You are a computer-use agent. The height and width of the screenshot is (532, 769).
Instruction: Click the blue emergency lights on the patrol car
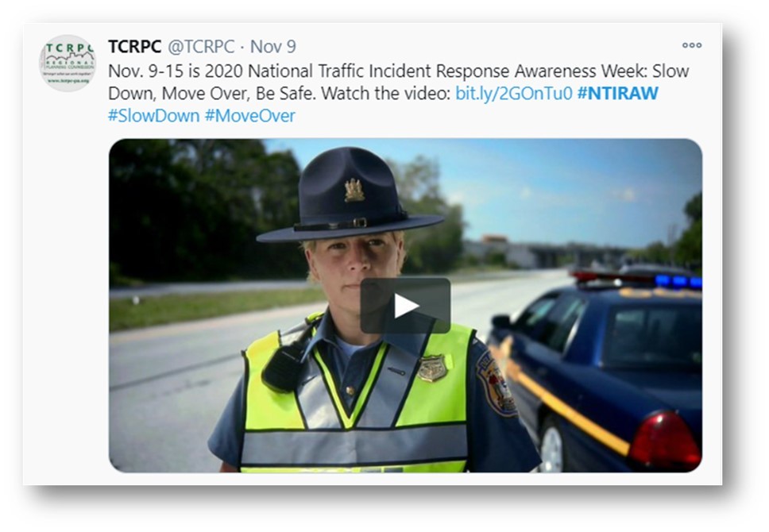678,281
